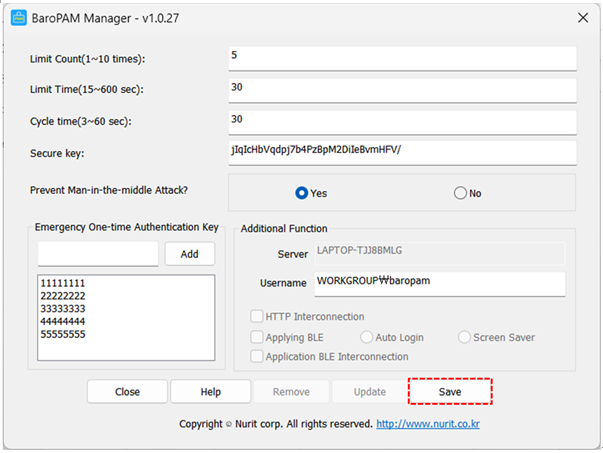Click the Close button
Screen dimensions: 603x453
[x=127, y=391]
